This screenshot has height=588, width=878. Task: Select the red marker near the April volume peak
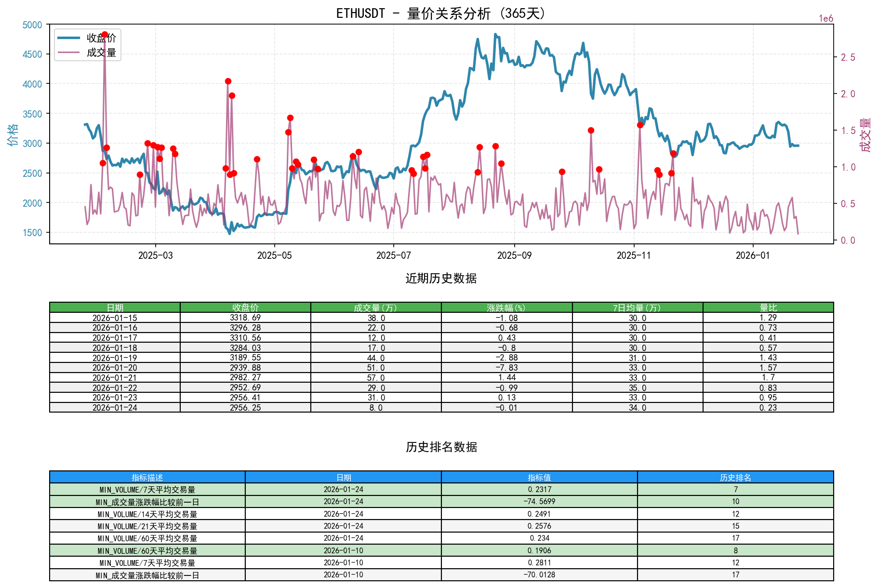click(228, 81)
